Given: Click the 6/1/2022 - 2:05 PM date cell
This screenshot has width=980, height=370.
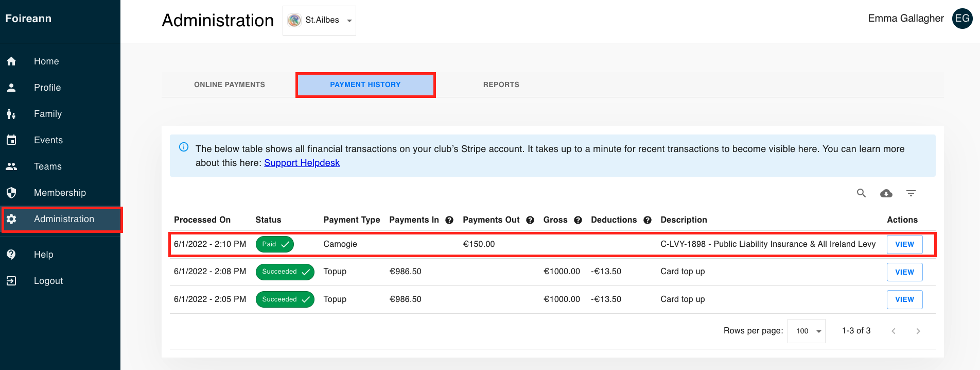Looking at the screenshot, I should pyautogui.click(x=210, y=299).
